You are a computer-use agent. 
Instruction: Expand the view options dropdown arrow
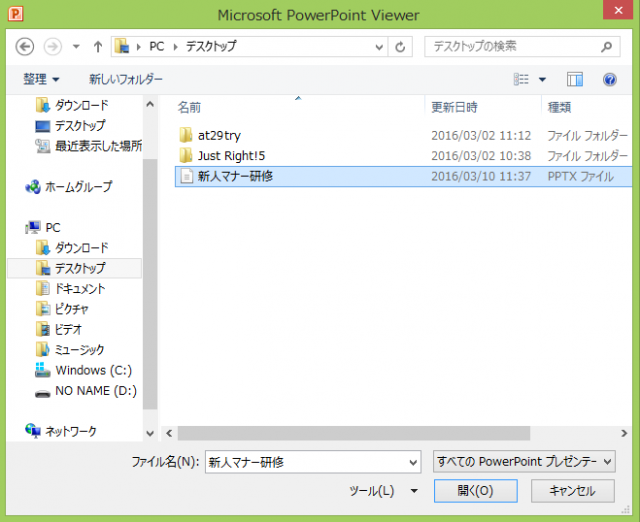pyautogui.click(x=543, y=79)
